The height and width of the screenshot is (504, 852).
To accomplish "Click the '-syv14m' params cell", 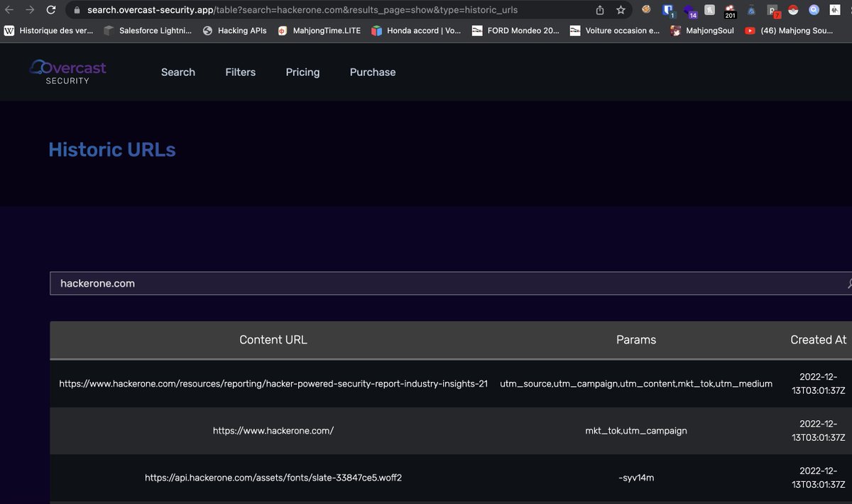I will pyautogui.click(x=636, y=478).
